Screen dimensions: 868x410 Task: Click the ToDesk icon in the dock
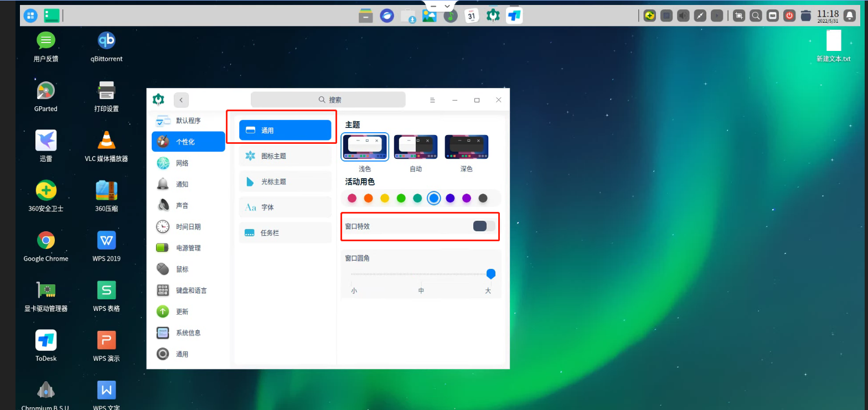point(514,15)
